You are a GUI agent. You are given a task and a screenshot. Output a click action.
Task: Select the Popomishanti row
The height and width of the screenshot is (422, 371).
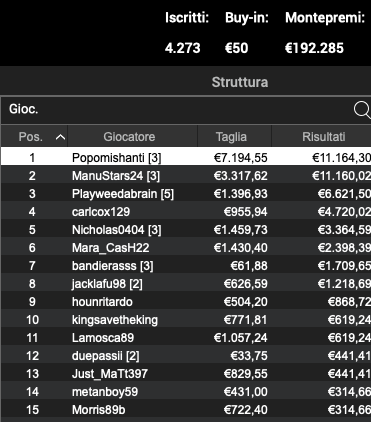(x=186, y=157)
